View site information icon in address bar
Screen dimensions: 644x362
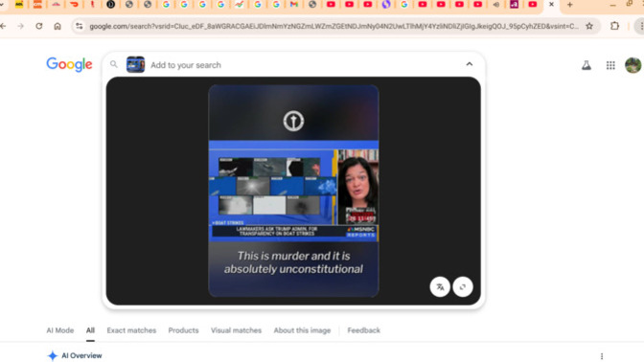pyautogui.click(x=80, y=26)
